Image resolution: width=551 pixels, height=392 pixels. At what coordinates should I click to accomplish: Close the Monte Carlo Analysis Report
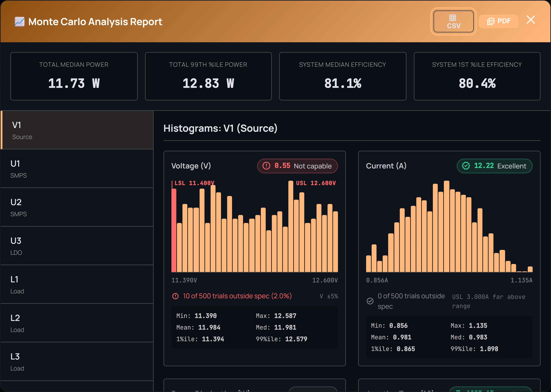click(x=531, y=20)
